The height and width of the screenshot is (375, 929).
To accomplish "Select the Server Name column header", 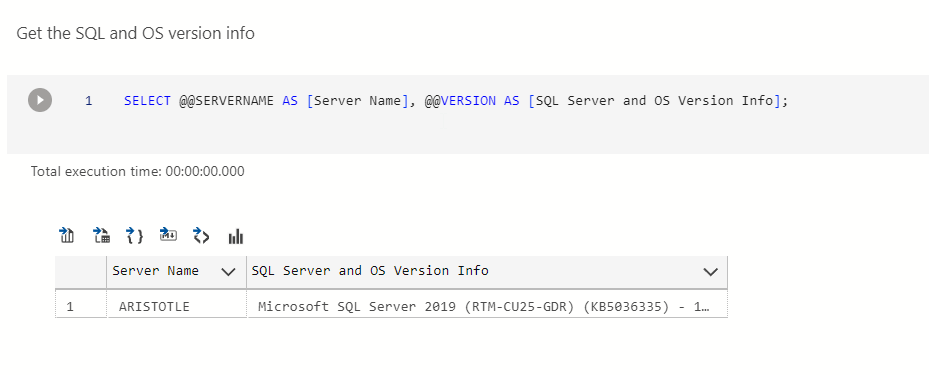I will [x=177, y=272].
